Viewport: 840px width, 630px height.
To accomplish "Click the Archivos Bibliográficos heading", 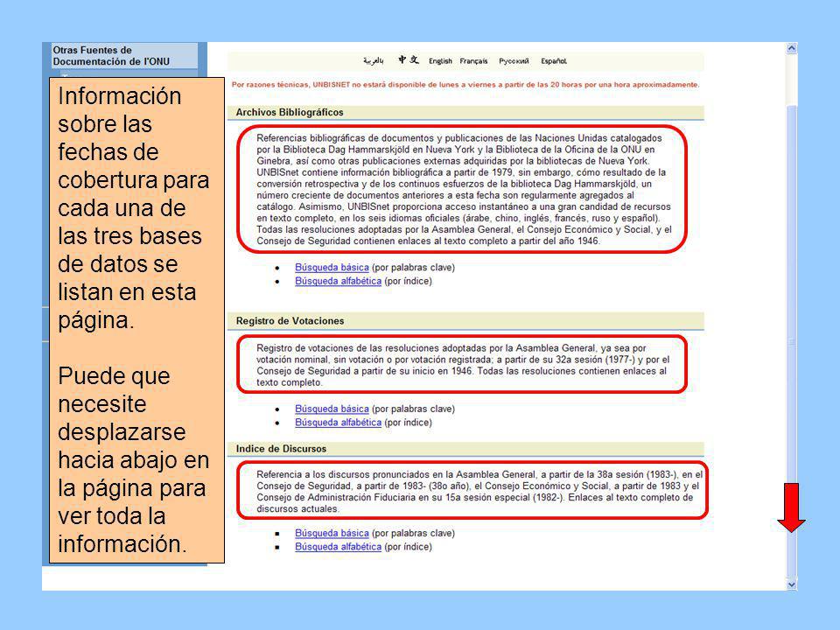I will coord(290,113).
